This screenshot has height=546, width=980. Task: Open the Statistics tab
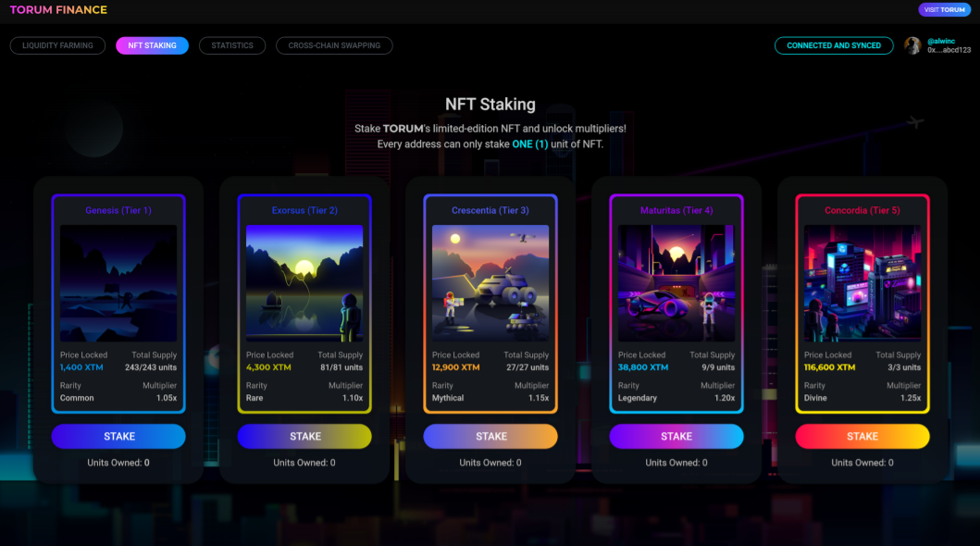[x=232, y=45]
